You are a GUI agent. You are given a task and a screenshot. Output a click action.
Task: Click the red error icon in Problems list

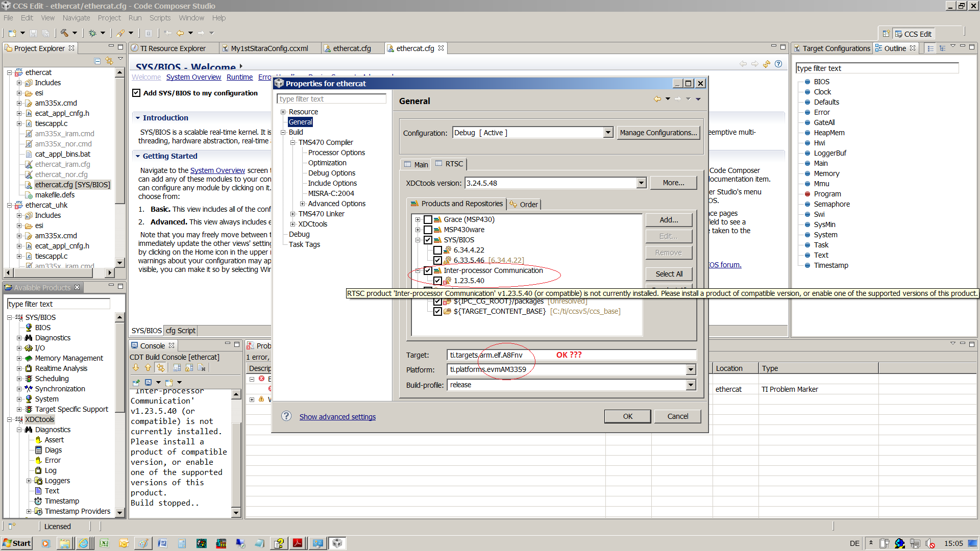(x=261, y=379)
